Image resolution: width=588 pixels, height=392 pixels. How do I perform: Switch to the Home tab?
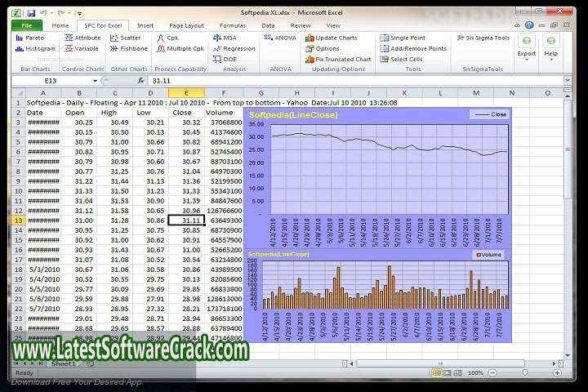pos(60,25)
